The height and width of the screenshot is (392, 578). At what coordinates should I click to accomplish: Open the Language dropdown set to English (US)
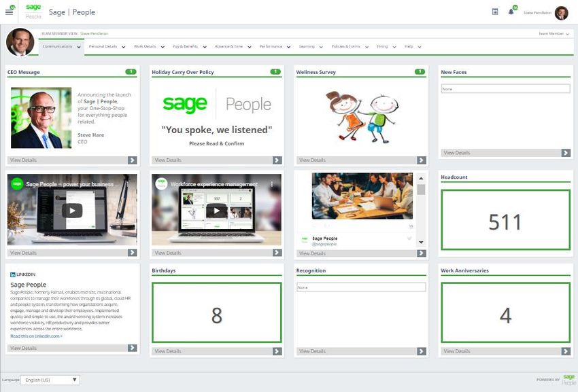coord(50,380)
